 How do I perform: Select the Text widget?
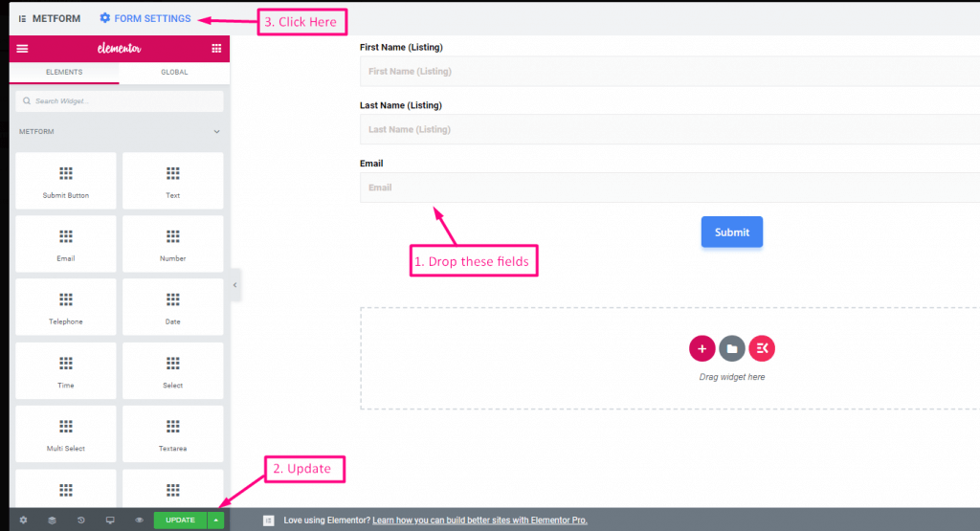click(172, 181)
